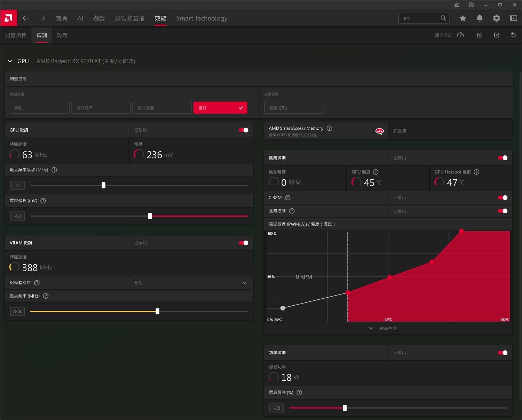Open the 遊戲 tab
This screenshot has height=420, width=522.
[x=99, y=18]
